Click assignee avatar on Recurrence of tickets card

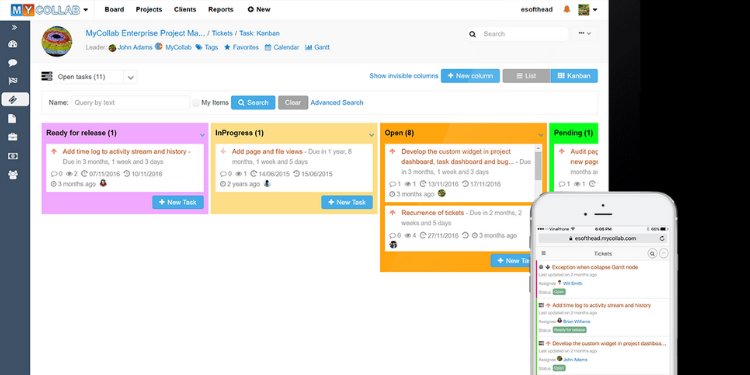[393, 244]
